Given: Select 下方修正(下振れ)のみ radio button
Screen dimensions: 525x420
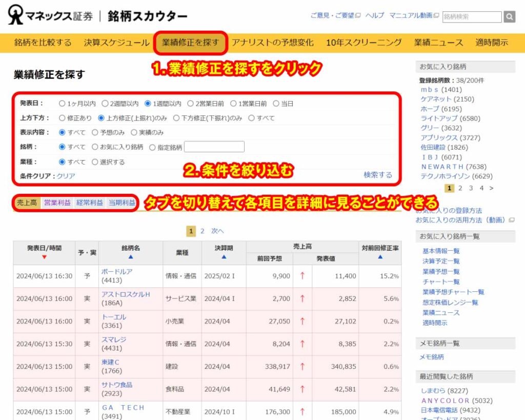Looking at the screenshot, I should (176, 118).
